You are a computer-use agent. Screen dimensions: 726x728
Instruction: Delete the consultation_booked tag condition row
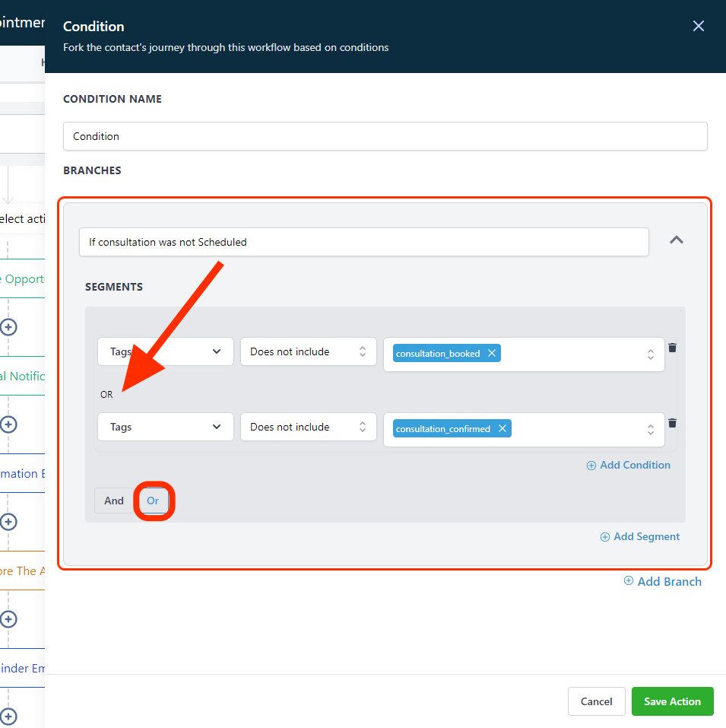(x=672, y=348)
